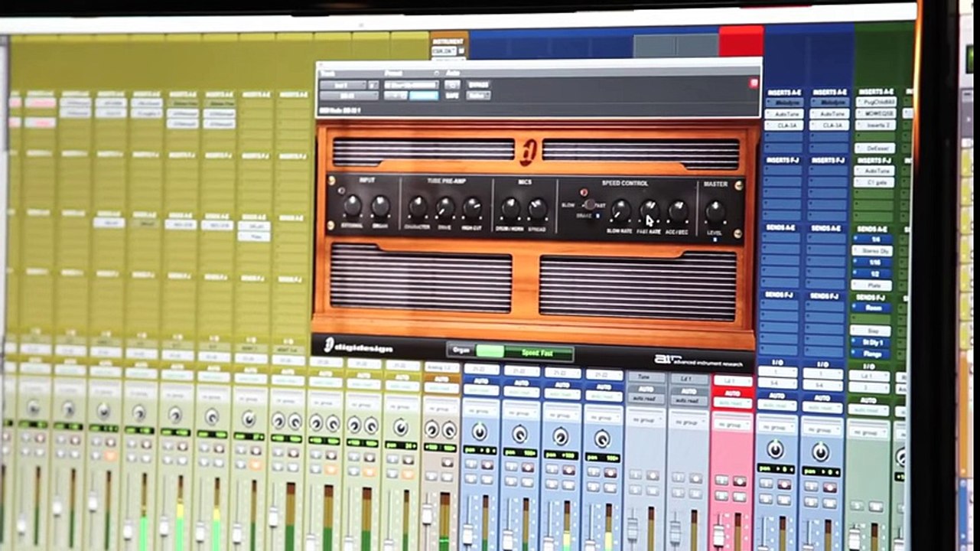This screenshot has width=980, height=551.
Task: Adjust the Master Level knob
Action: (x=715, y=211)
